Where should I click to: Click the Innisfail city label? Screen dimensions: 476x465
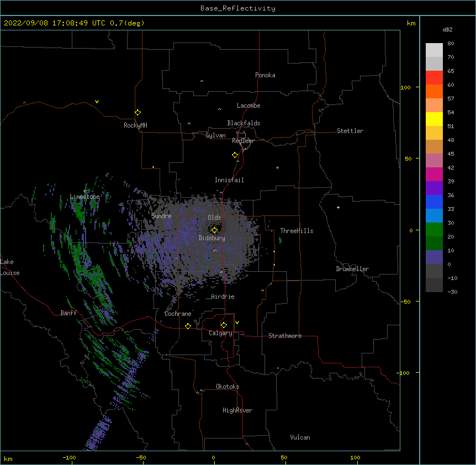coord(229,180)
